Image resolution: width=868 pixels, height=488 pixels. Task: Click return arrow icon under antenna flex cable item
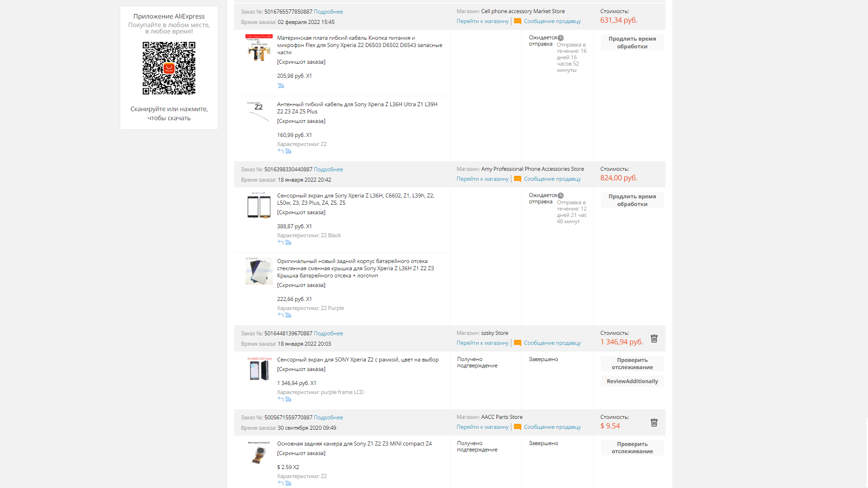tap(281, 151)
